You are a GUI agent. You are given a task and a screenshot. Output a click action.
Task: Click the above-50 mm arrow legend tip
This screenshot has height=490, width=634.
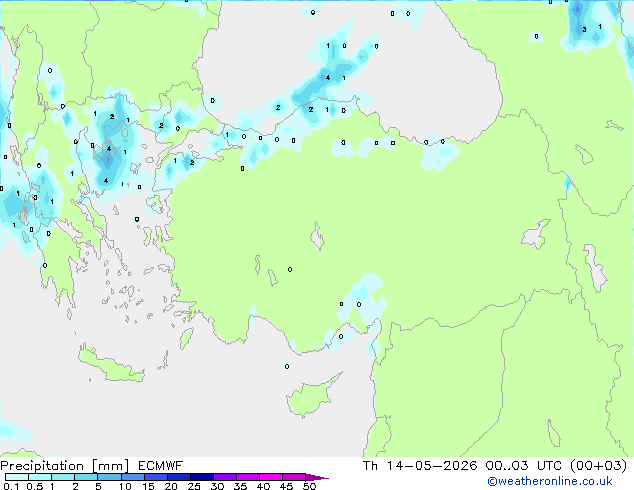[x=317, y=477]
